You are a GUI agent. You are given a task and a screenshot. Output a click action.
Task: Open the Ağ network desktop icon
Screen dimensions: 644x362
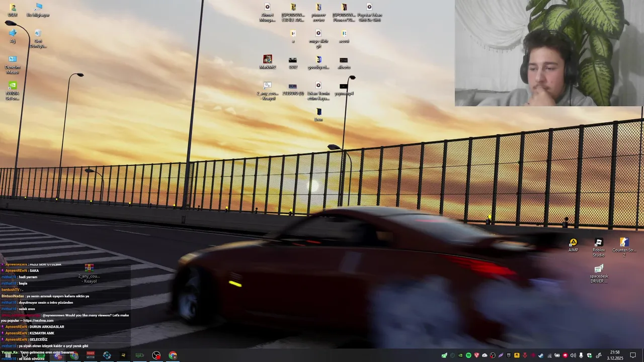[13, 36]
